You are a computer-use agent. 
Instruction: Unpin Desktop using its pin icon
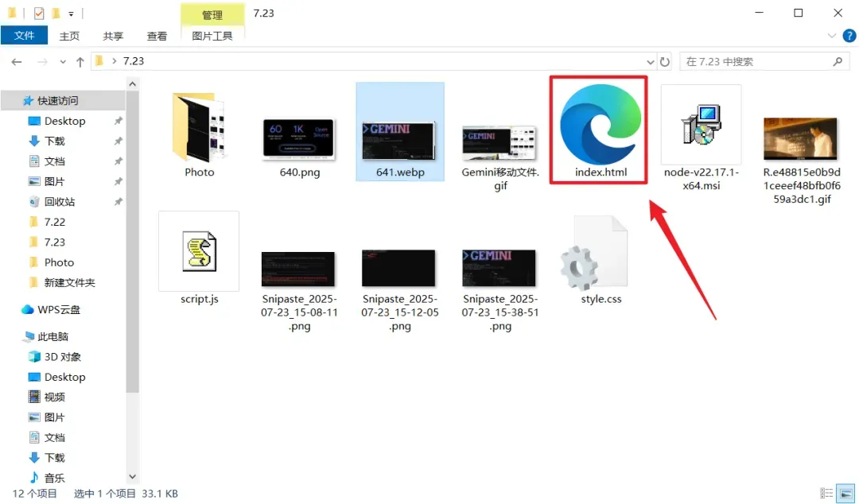tap(118, 121)
